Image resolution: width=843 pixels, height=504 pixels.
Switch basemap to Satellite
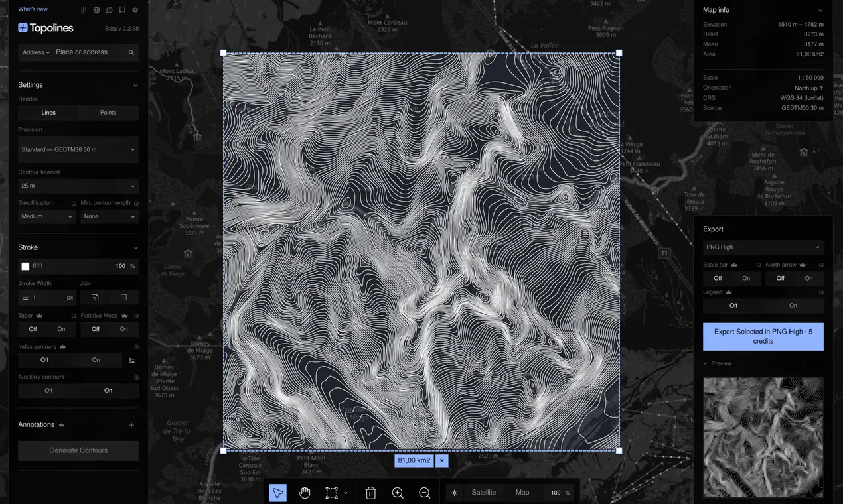(x=484, y=493)
